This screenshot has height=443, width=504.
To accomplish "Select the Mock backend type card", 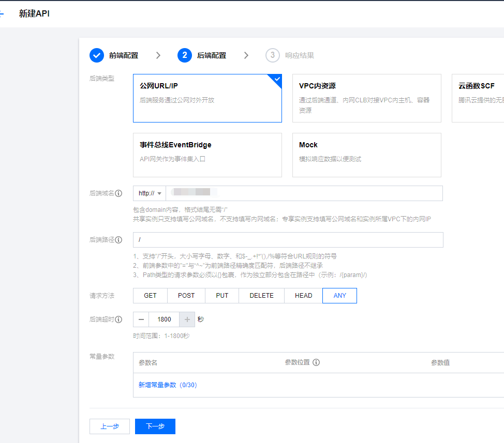I will (367, 155).
